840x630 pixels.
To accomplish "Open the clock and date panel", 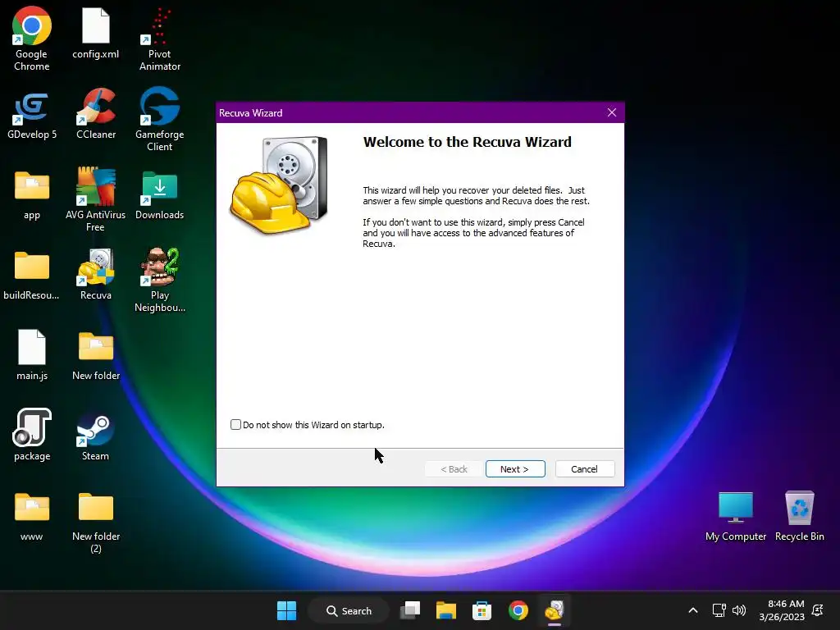I will tap(782, 610).
